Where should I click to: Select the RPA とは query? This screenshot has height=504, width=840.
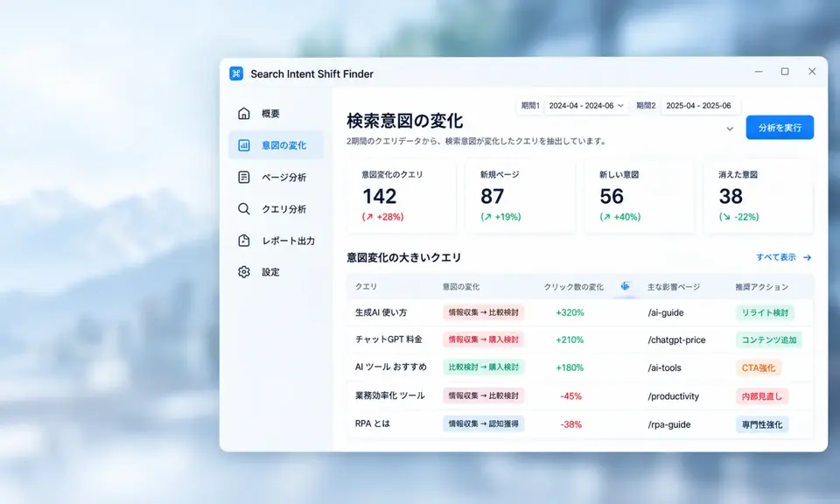pos(373,423)
